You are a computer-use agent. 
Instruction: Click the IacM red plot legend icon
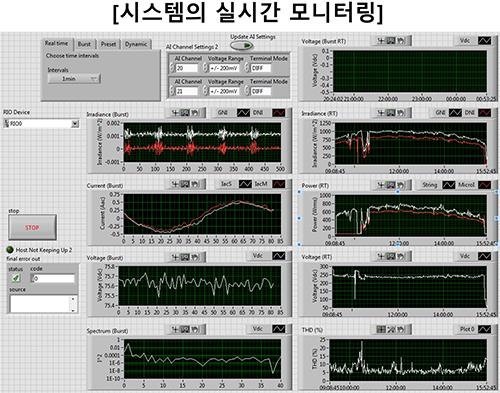[x=279, y=184]
